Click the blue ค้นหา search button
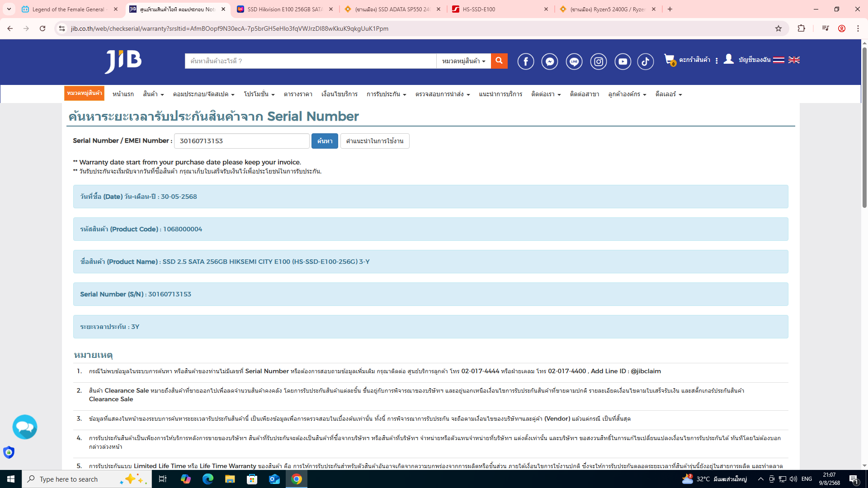The image size is (868, 488). tap(325, 141)
